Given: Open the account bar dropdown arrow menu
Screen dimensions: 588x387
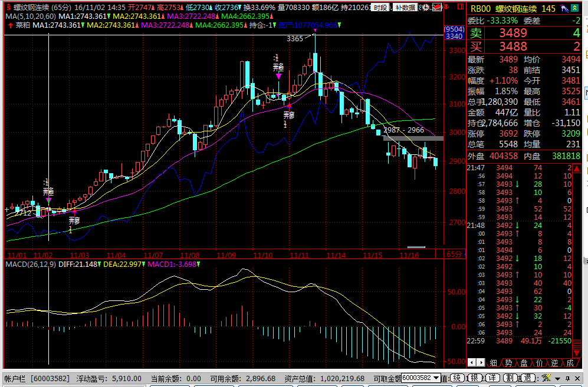Looking at the screenshot, I should pyautogui.click(x=557, y=378).
